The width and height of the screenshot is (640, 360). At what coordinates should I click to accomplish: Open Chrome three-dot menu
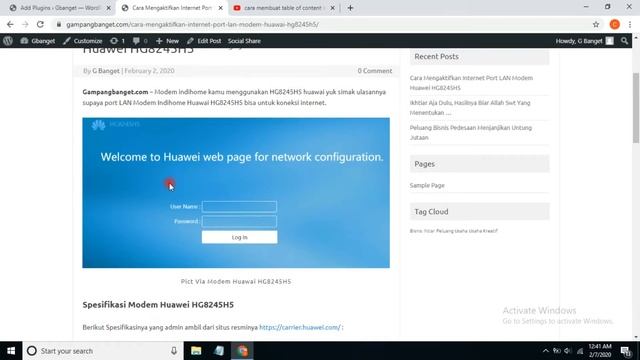pos(630,24)
